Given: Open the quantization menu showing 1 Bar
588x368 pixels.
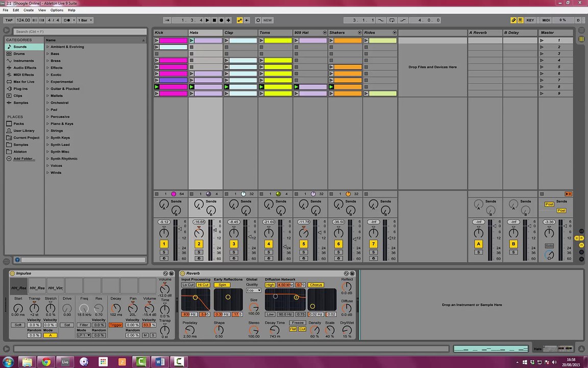Looking at the screenshot, I should click(85, 20).
